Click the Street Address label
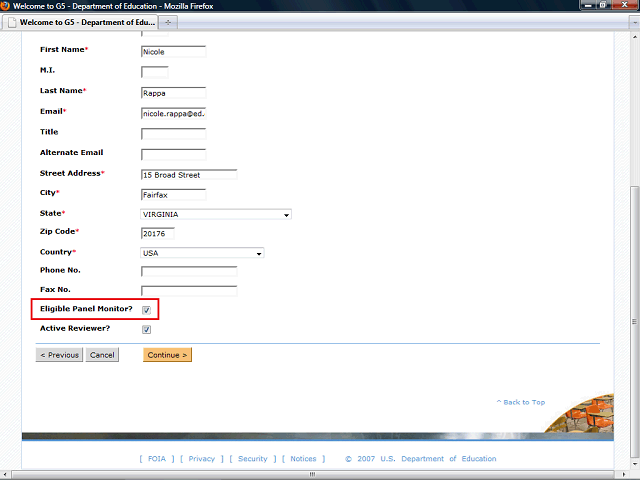The width and height of the screenshot is (640, 480). [70, 173]
